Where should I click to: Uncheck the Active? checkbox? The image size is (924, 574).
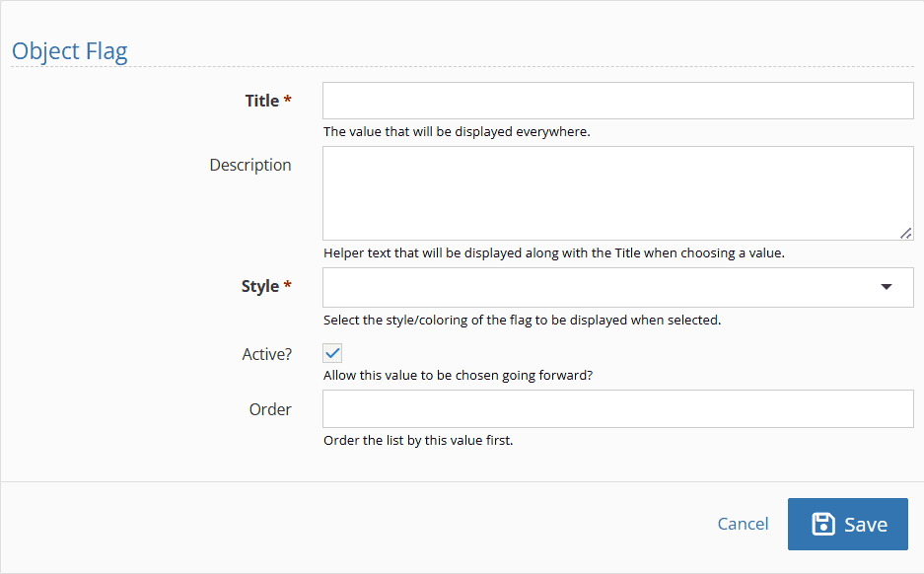(x=332, y=353)
